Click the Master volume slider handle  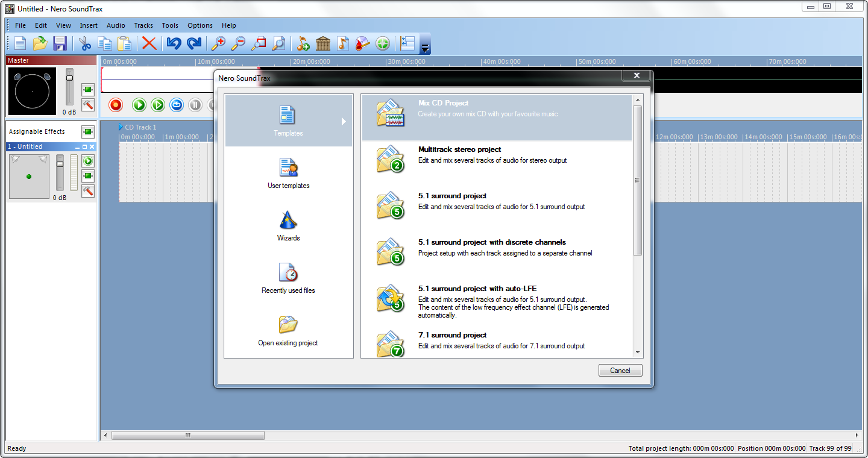tap(69, 78)
